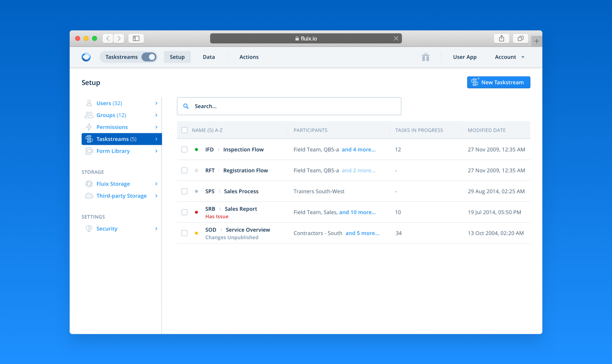Screen dimensions: 612x364
Task: Click the Permissions lightning bolt icon
Action: (x=89, y=127)
